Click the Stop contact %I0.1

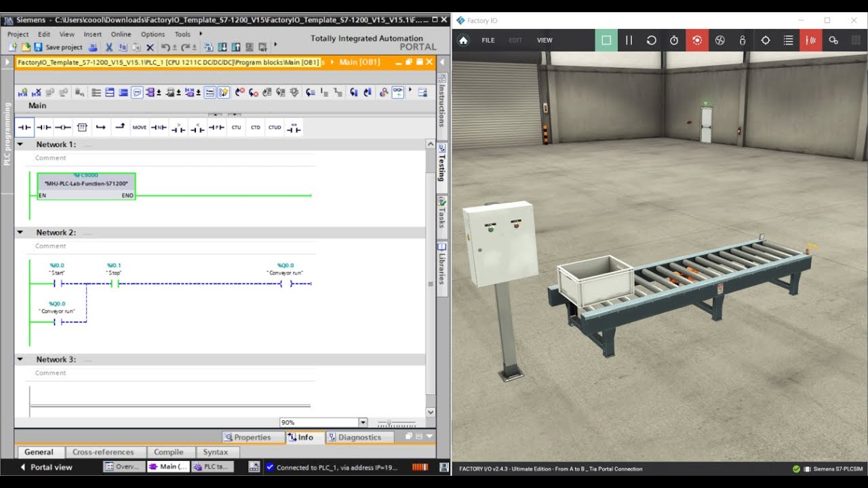115,283
